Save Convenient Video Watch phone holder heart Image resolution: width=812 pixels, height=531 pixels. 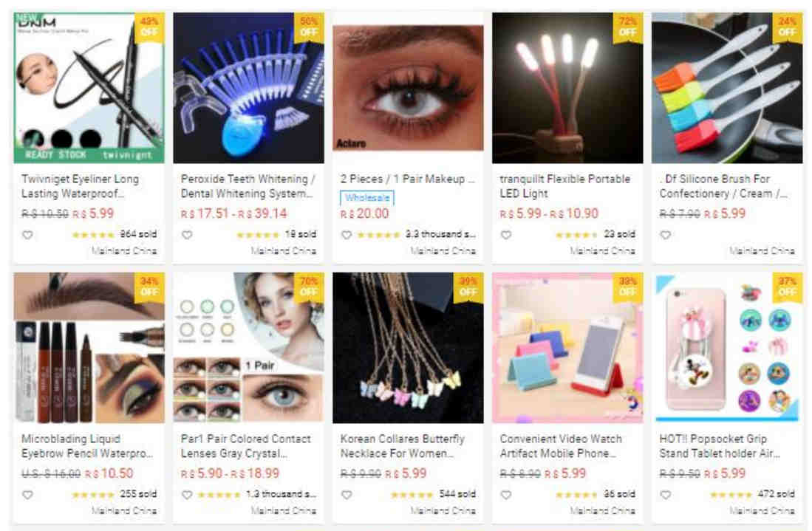coord(506,495)
